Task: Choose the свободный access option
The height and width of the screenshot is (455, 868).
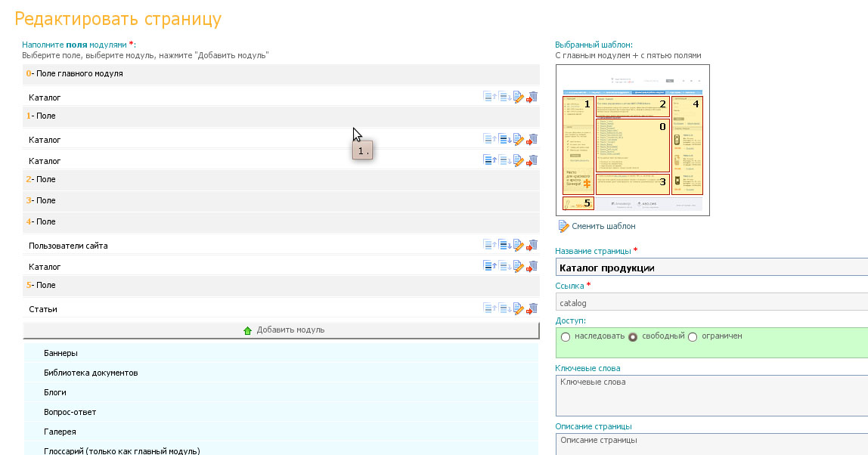Action: point(633,336)
